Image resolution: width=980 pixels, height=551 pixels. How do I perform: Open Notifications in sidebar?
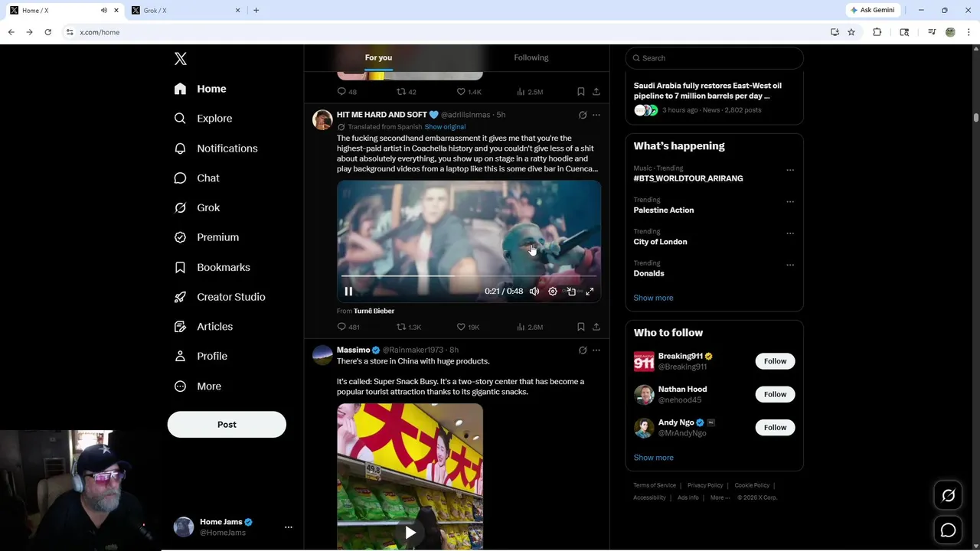pos(216,148)
